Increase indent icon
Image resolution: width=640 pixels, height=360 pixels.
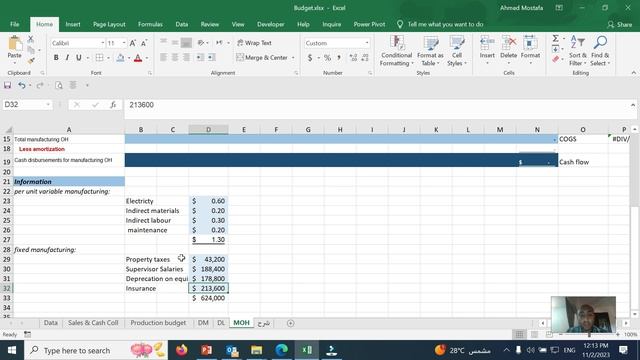click(211, 58)
